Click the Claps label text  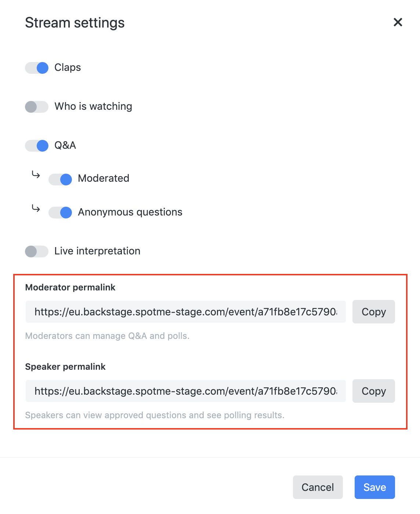(x=68, y=68)
